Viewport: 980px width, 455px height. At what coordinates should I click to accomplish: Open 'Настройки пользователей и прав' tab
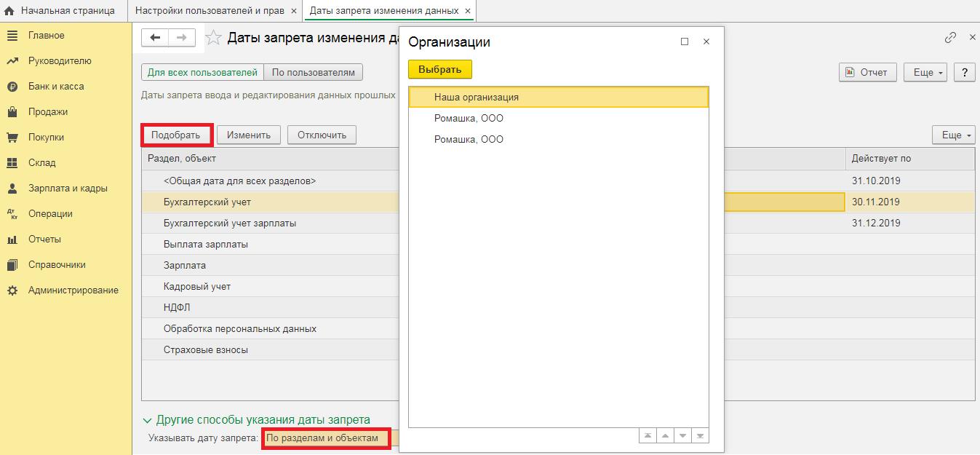point(210,11)
